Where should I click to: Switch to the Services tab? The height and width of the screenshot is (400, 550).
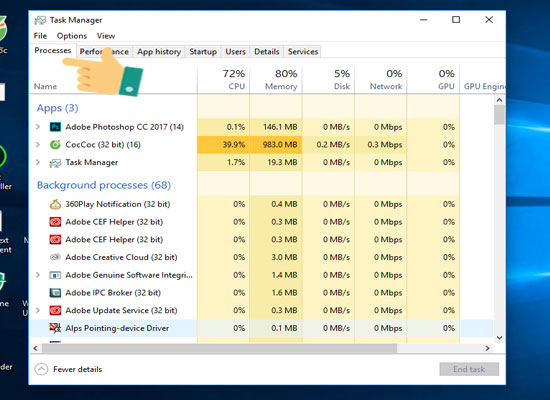click(303, 52)
